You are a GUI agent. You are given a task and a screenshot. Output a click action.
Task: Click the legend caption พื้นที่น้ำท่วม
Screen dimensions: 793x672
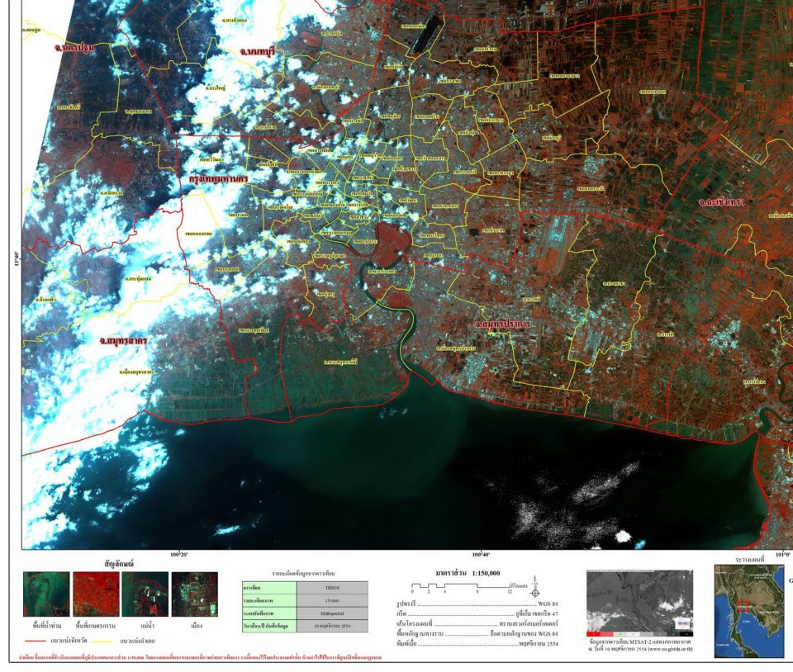pyautogui.click(x=47, y=626)
